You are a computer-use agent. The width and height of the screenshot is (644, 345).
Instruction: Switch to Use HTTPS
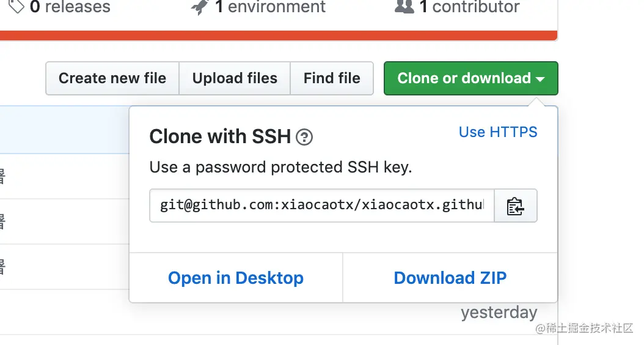tap(498, 132)
